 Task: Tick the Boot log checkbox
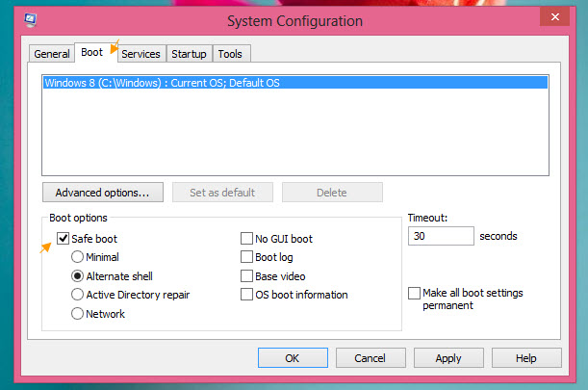point(246,257)
